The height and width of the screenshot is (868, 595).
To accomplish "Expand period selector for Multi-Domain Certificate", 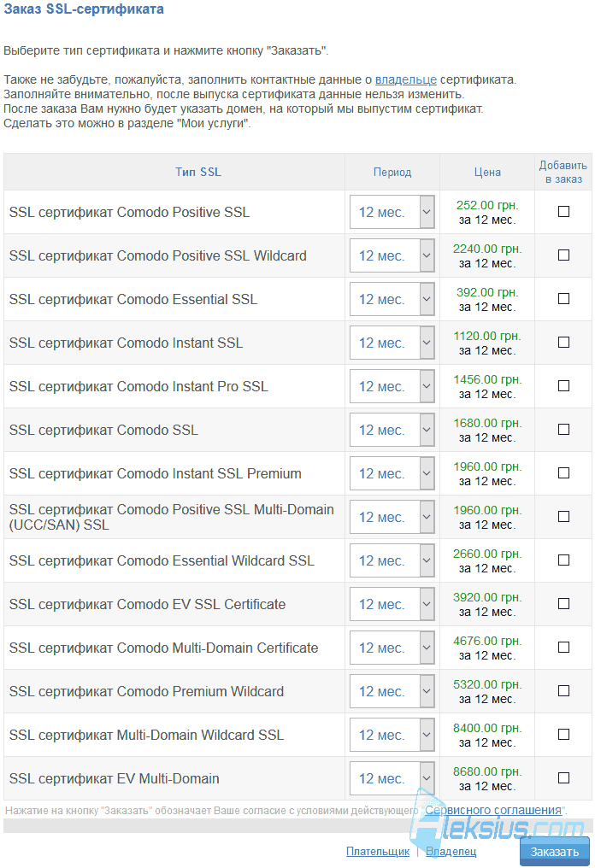I will pos(392,648).
